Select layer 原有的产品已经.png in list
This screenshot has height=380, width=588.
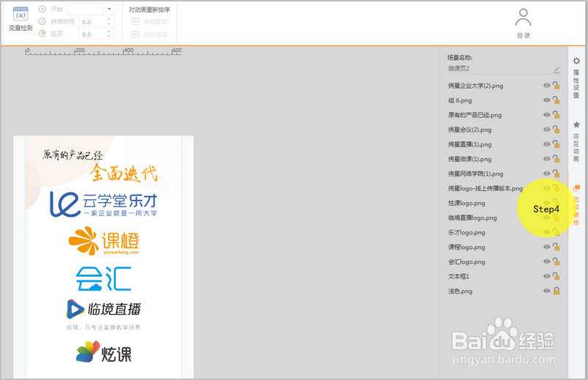pos(475,115)
